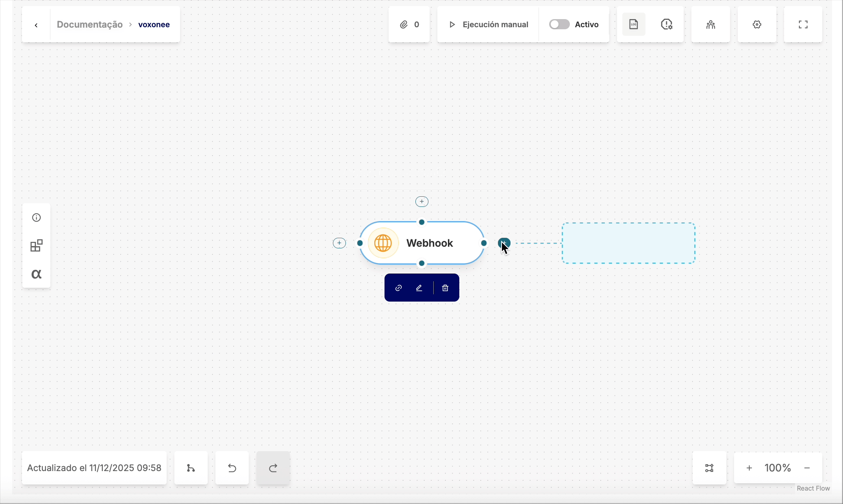Delete the Webhook node with trash
This screenshot has width=843, height=504.
tap(445, 288)
